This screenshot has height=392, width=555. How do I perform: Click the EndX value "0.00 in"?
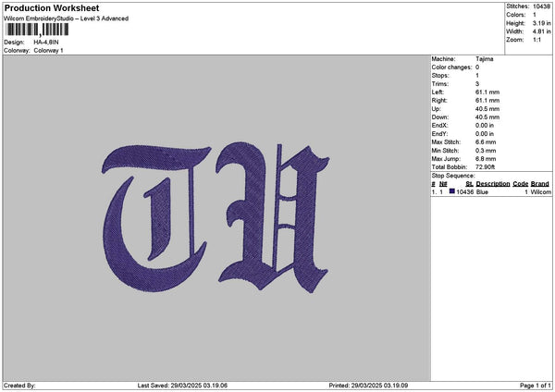click(x=485, y=125)
